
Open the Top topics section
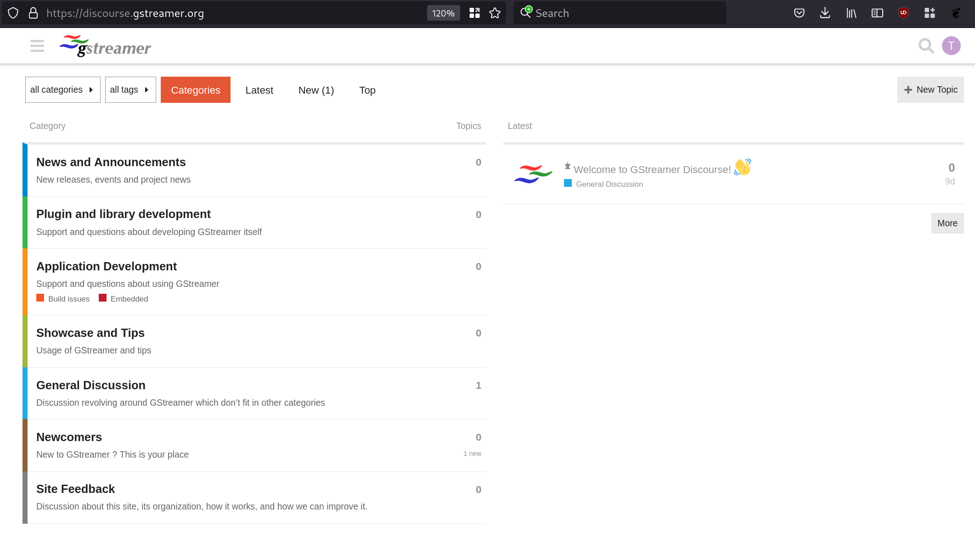pos(367,90)
